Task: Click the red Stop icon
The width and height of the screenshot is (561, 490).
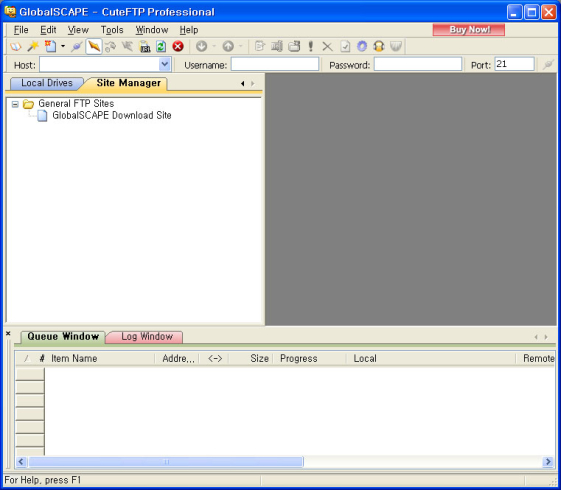Action: click(x=178, y=46)
